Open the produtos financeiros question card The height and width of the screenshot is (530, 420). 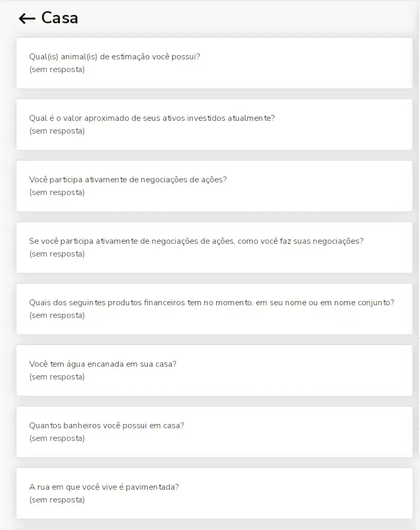(214, 310)
